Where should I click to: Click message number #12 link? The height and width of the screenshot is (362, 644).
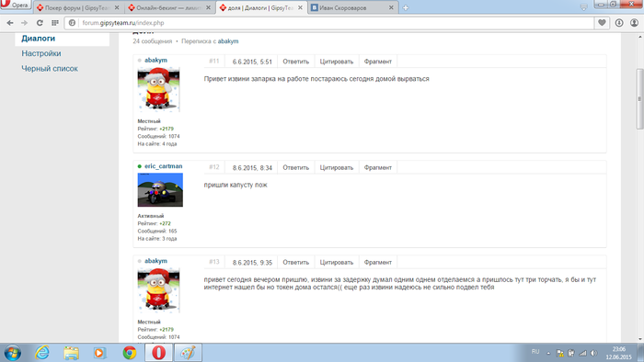tap(214, 167)
